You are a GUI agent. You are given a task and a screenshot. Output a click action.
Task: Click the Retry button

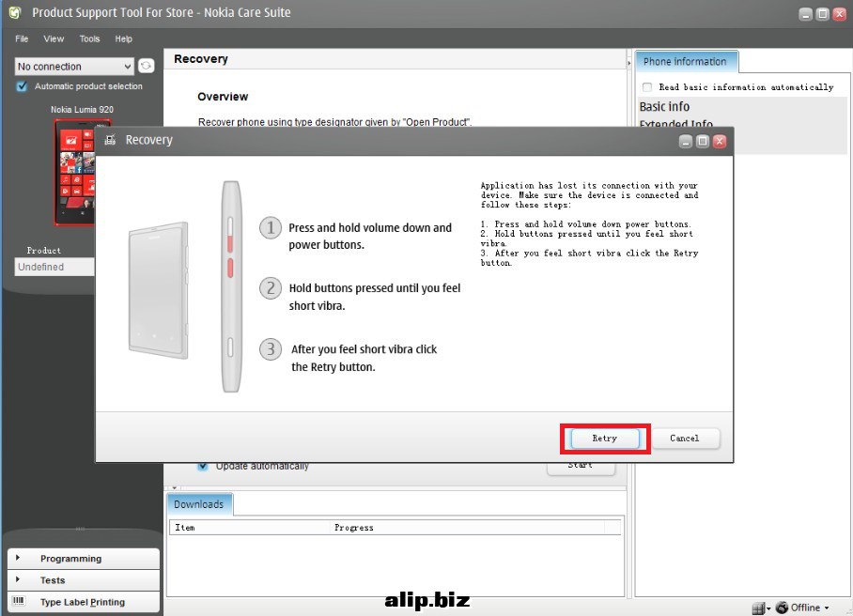point(604,439)
